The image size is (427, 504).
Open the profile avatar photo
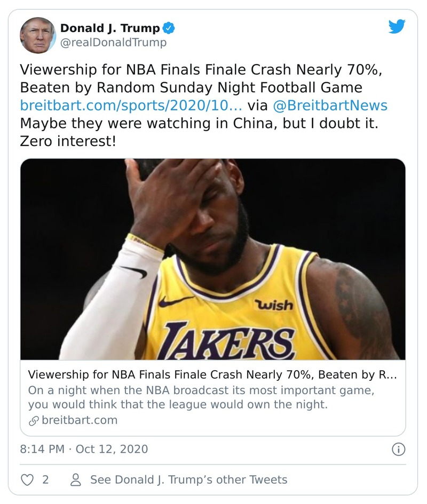click(x=37, y=35)
